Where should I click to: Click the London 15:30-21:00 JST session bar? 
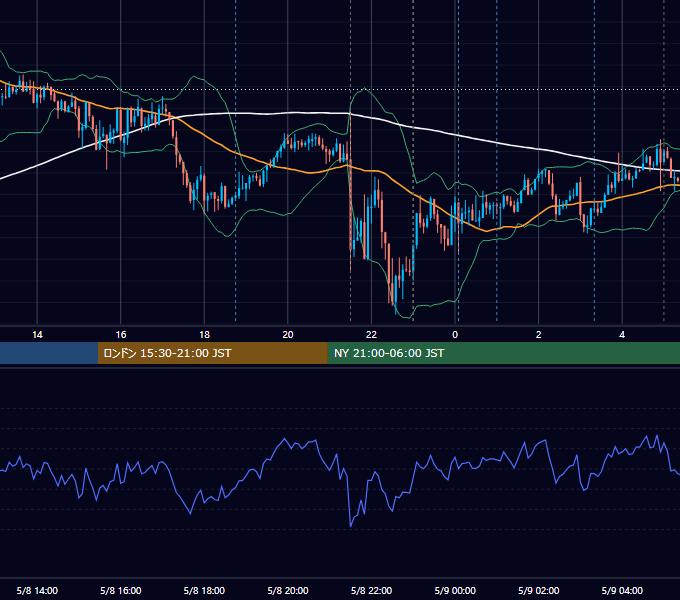click(x=212, y=353)
